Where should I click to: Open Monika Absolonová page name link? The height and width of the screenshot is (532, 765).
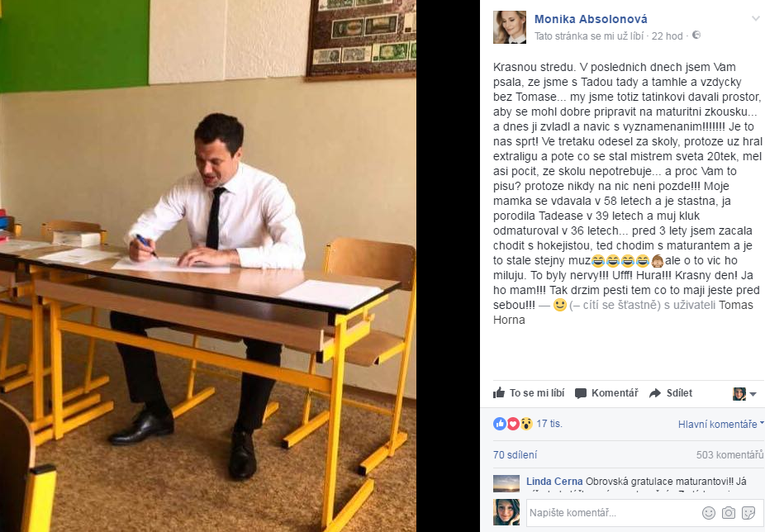tap(591, 19)
